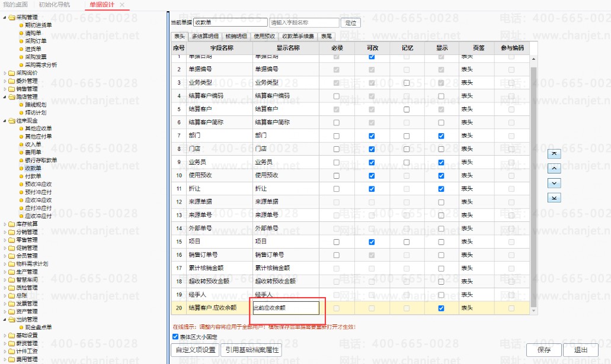Click the bullet icon beside 费用单
This screenshot has height=364, width=611.
(x=21, y=152)
